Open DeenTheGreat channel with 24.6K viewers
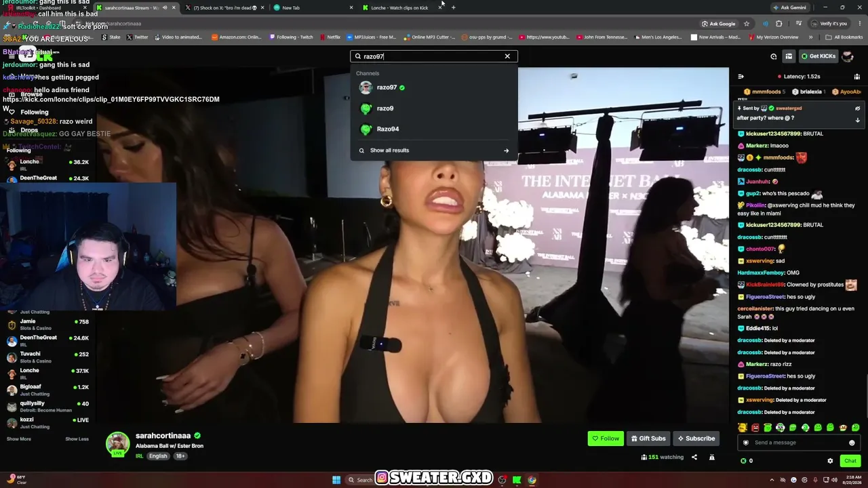Image resolution: width=868 pixels, height=488 pixels. (x=47, y=341)
